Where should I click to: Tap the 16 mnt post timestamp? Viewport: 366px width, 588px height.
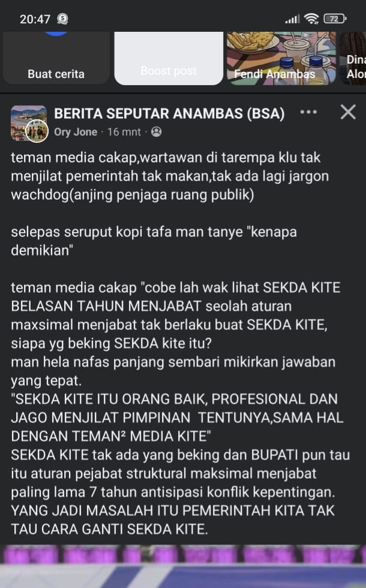coord(124,132)
